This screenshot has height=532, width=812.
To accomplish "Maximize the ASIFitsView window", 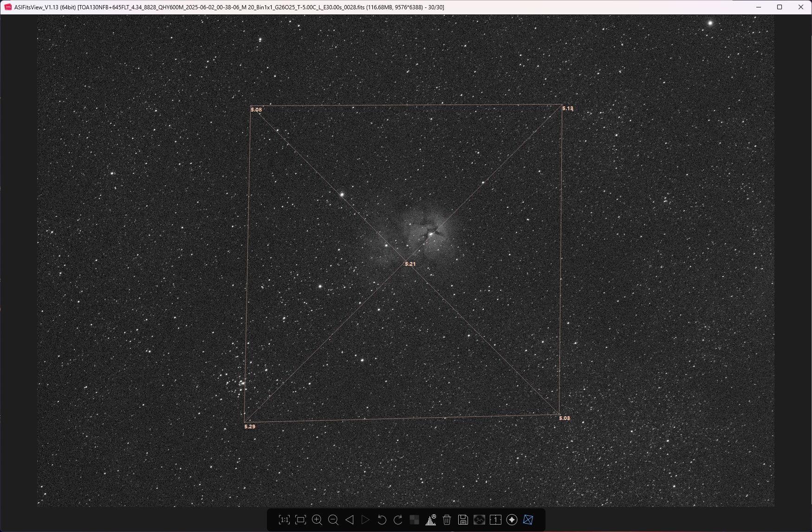I will [x=780, y=7].
